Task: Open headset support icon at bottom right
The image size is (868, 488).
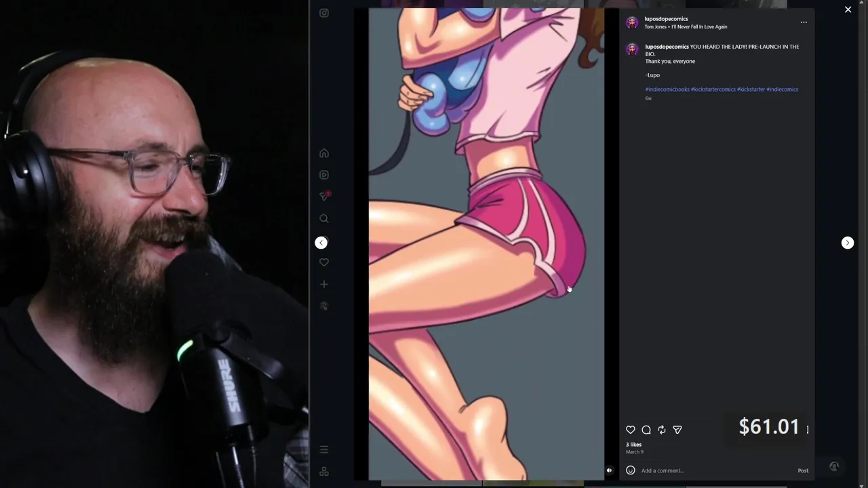Action: [834, 466]
